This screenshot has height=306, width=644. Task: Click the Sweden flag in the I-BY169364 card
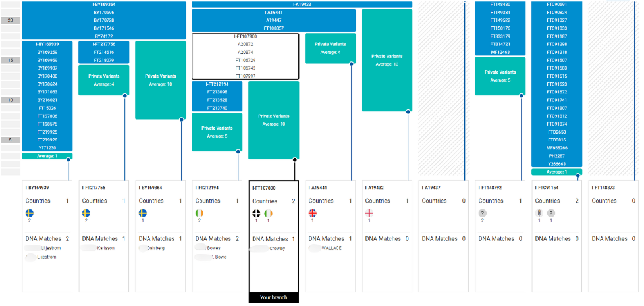click(x=142, y=213)
